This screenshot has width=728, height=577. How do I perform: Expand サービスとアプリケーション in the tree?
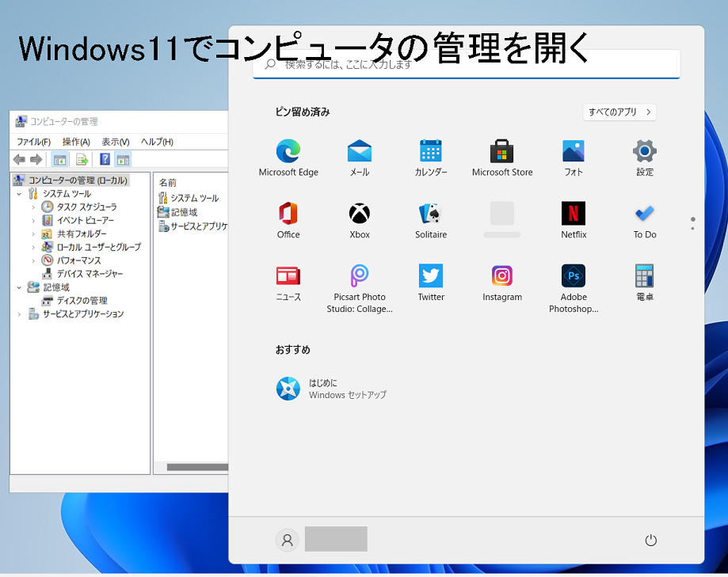19,314
